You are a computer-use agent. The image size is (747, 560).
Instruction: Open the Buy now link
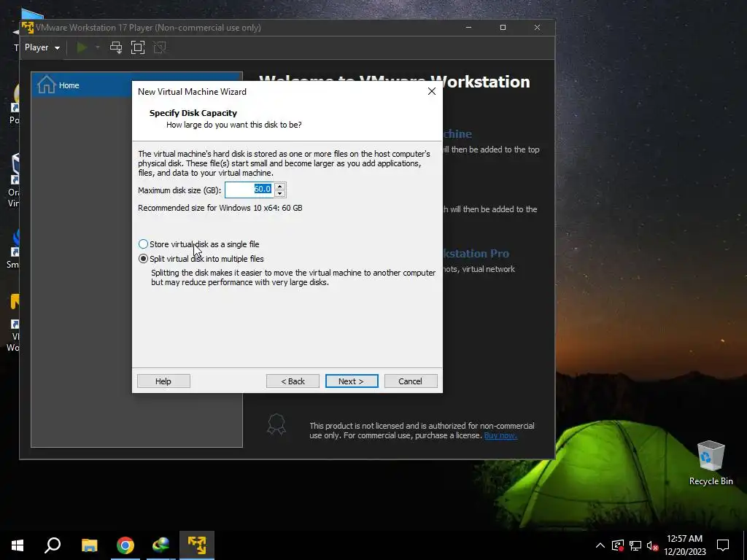(x=500, y=435)
